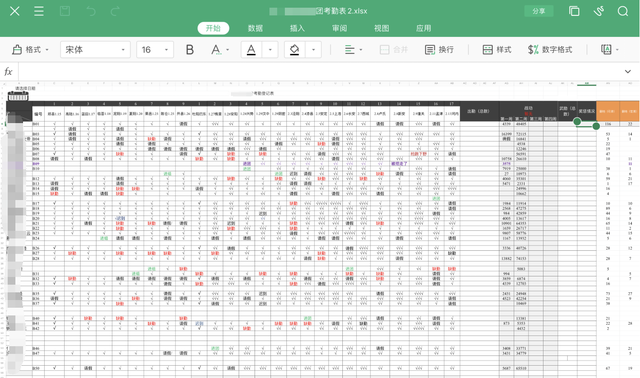Click the 格式 format painter icon
This screenshot has width=640, height=378.
click(x=17, y=50)
